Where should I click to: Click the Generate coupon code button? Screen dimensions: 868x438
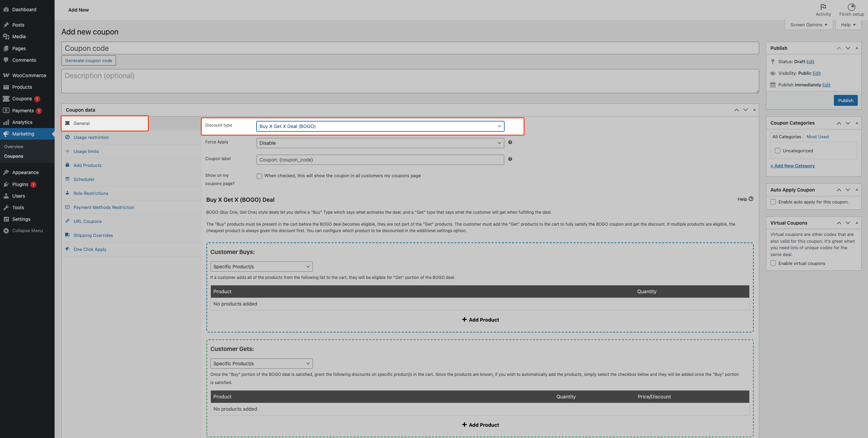[89, 60]
